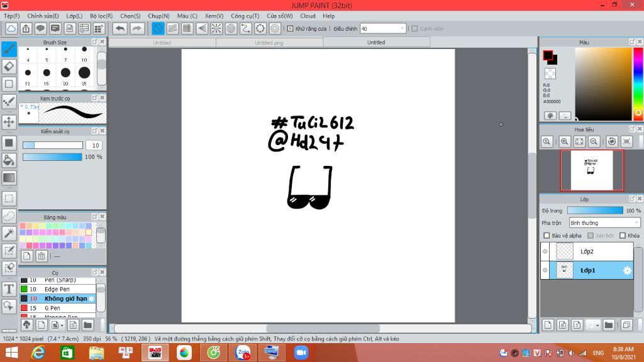This screenshot has height=362, width=644.
Task: Switch to the Untitled.png tab
Action: (269, 42)
